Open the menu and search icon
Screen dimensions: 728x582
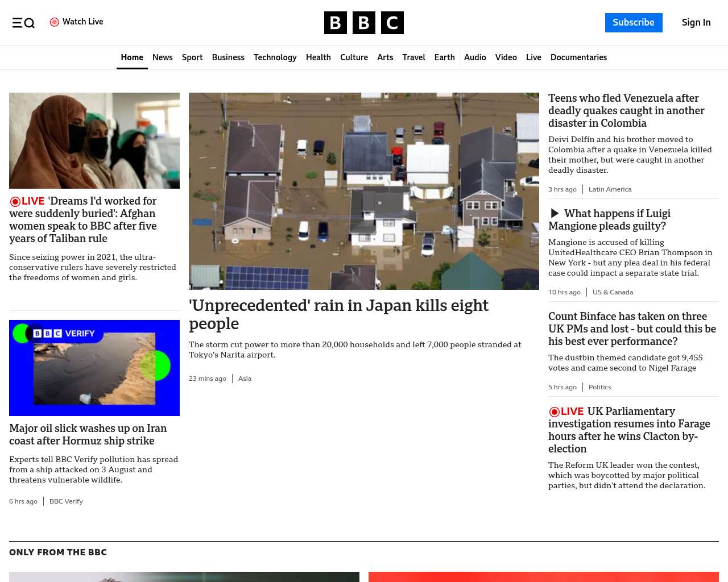(x=23, y=23)
